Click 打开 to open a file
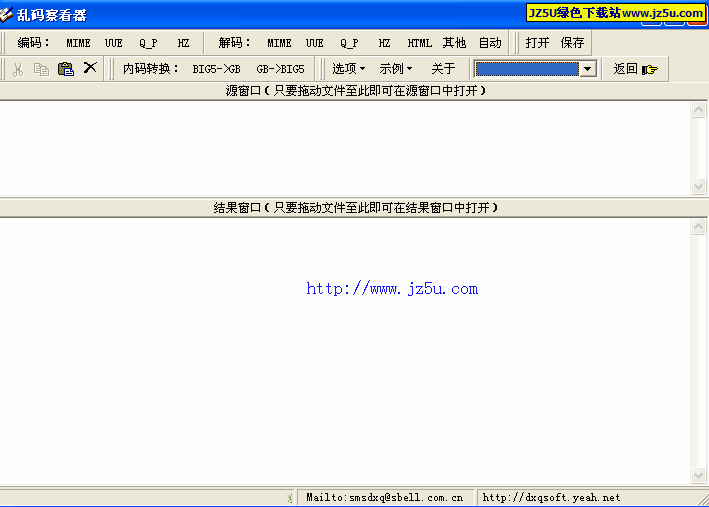 [x=537, y=43]
